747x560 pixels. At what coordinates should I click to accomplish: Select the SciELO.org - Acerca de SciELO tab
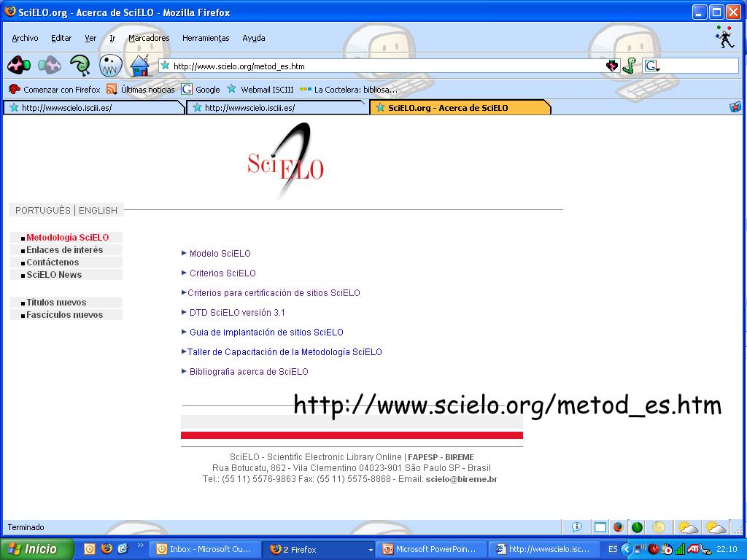click(460, 108)
